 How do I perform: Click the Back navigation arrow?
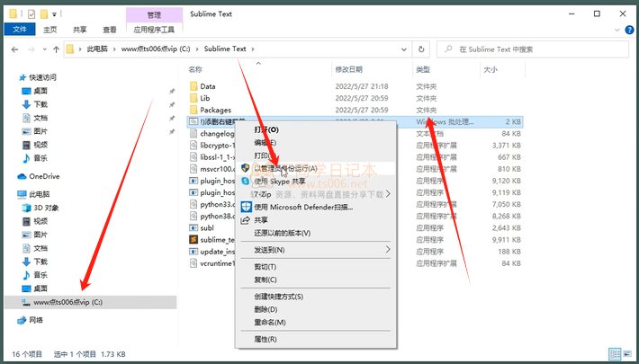pos(15,49)
